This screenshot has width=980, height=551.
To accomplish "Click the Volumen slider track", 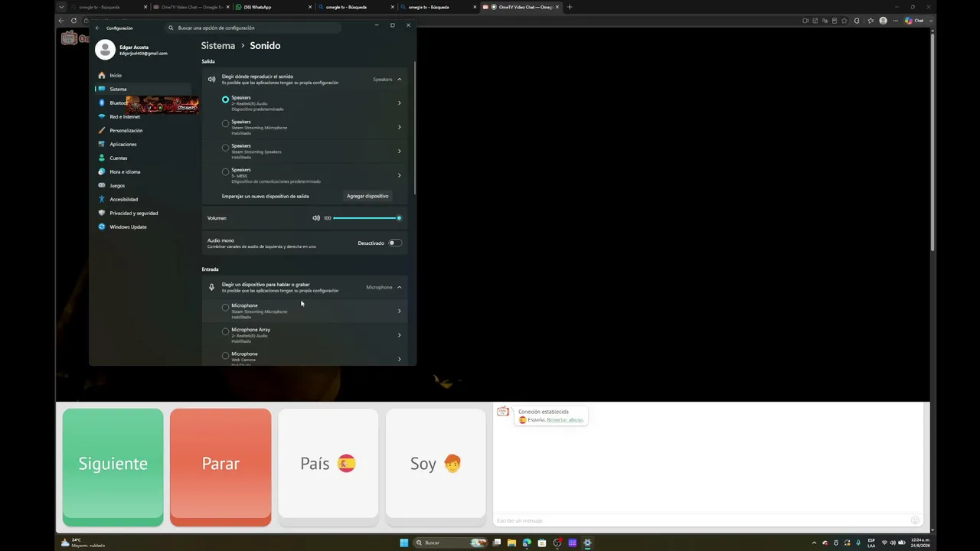I will (366, 218).
